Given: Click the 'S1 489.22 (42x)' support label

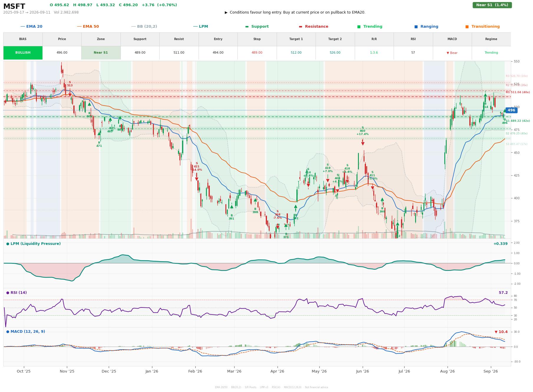Looking at the screenshot, I should point(518,121).
